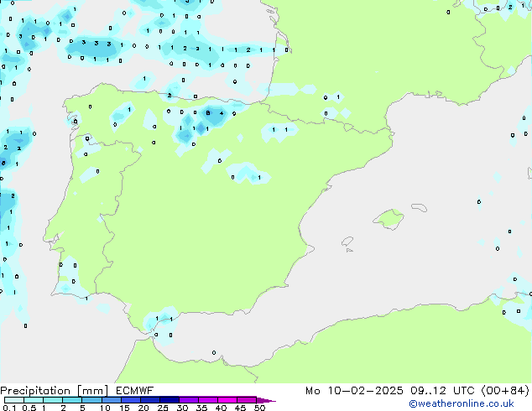Click the legend swatch between 25 and 30
The height and width of the screenshot is (411, 532).
click(170, 400)
